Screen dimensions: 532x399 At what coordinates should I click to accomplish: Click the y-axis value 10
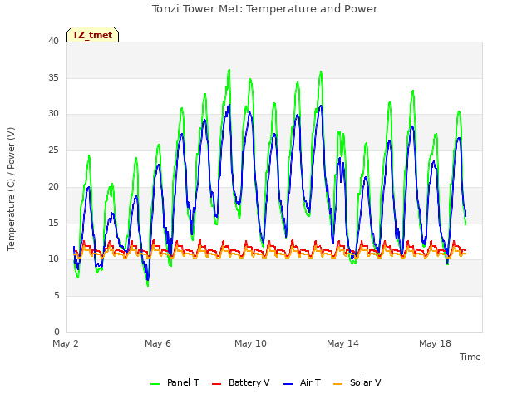[x=53, y=259]
